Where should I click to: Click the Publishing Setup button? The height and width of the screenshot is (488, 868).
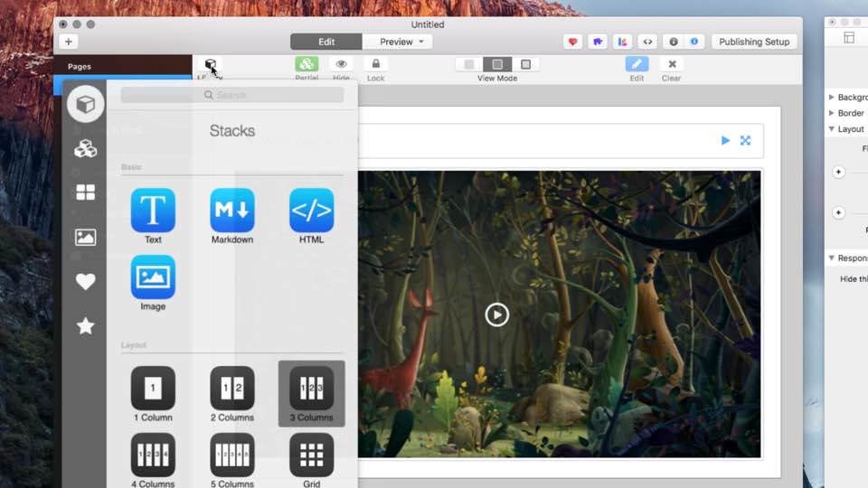click(x=753, y=42)
